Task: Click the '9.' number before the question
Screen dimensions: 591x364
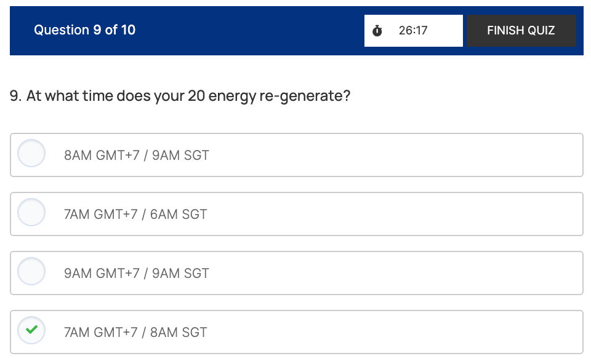Action: point(16,97)
